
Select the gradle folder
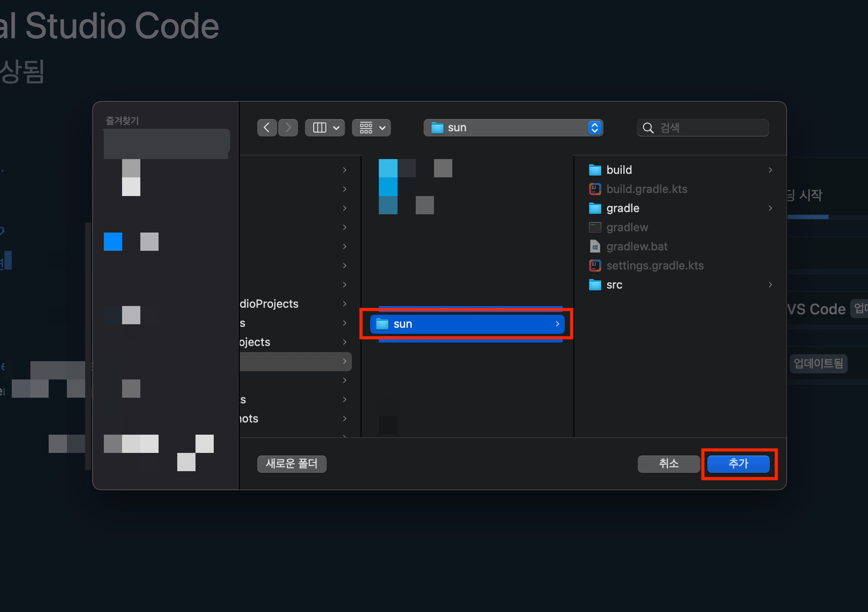[x=623, y=208]
